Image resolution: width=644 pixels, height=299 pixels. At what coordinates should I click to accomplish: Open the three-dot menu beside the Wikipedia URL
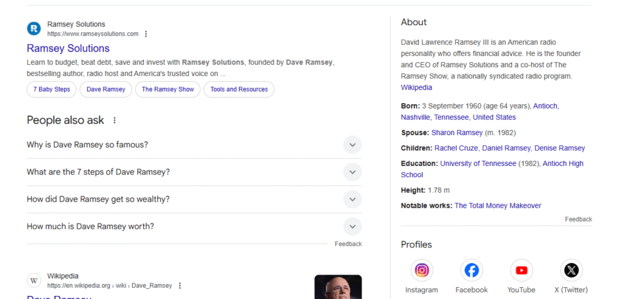(179, 286)
